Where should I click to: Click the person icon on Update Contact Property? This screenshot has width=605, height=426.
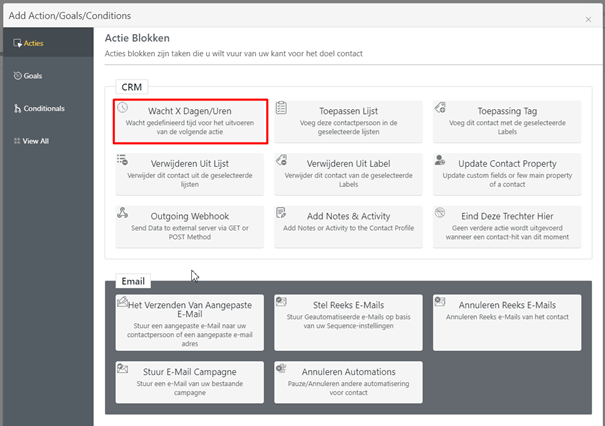click(x=441, y=160)
